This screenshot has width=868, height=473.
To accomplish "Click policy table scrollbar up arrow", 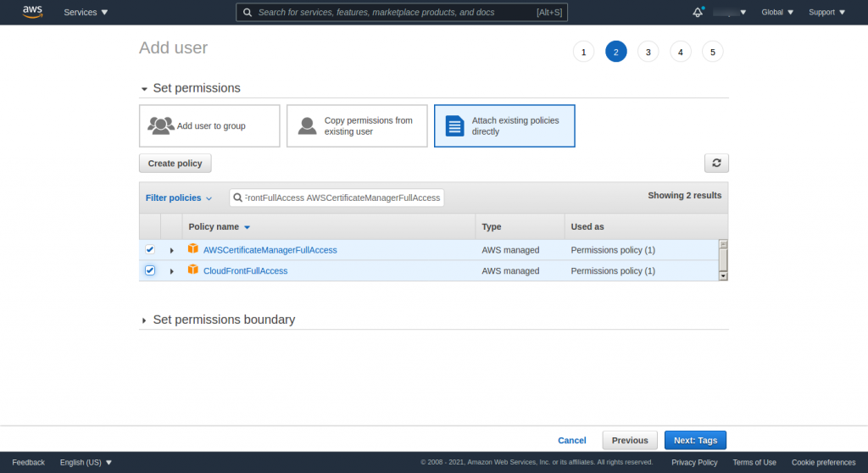I will coord(723,244).
